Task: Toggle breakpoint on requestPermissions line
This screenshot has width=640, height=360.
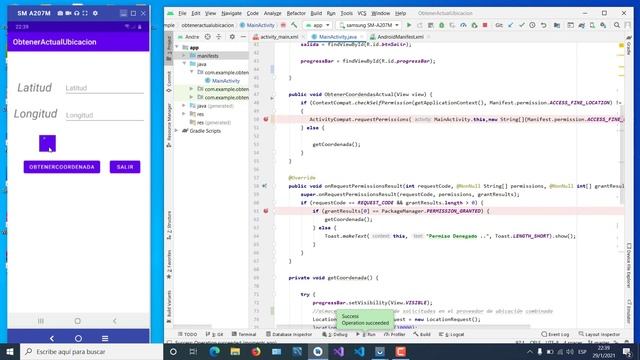Action: coord(266,119)
